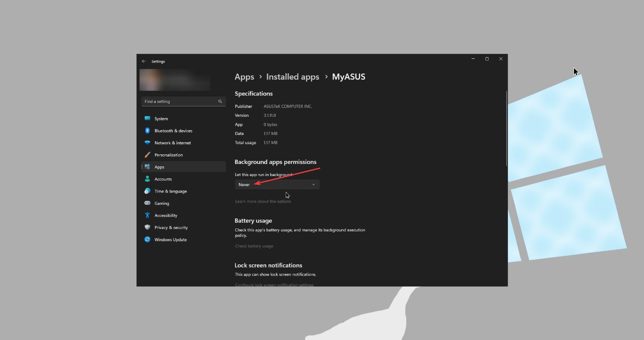The height and width of the screenshot is (340, 644).
Task: Click the search magnifier icon
Action: 220,102
